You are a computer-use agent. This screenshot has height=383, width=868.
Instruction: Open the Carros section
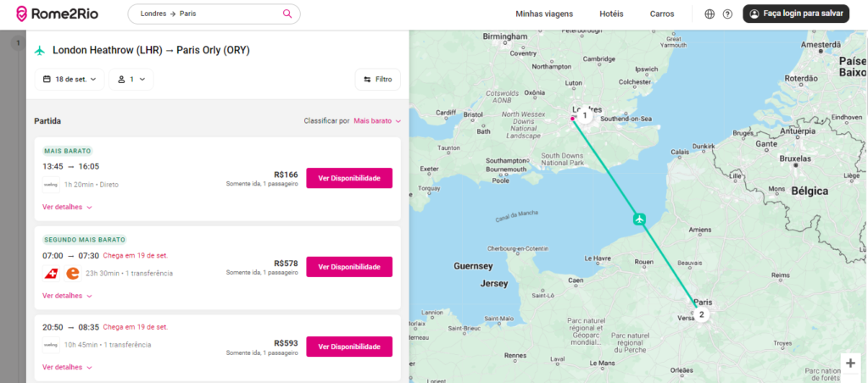coord(662,14)
